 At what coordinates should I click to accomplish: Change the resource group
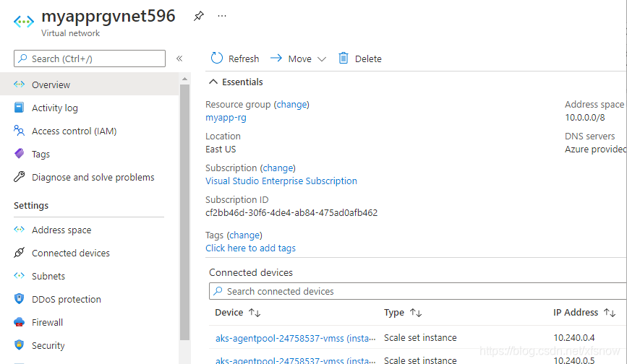[292, 105]
